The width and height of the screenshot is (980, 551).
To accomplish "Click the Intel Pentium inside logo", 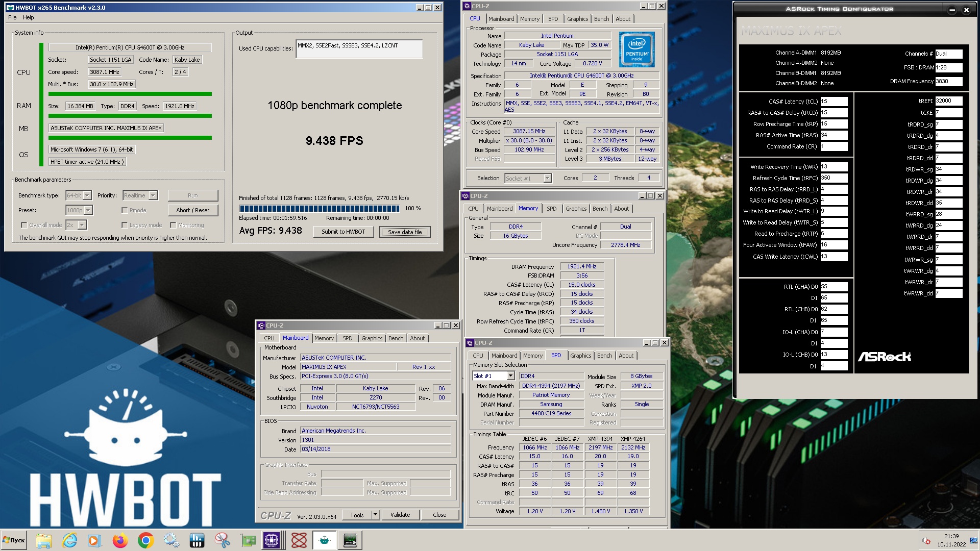I will pyautogui.click(x=636, y=49).
